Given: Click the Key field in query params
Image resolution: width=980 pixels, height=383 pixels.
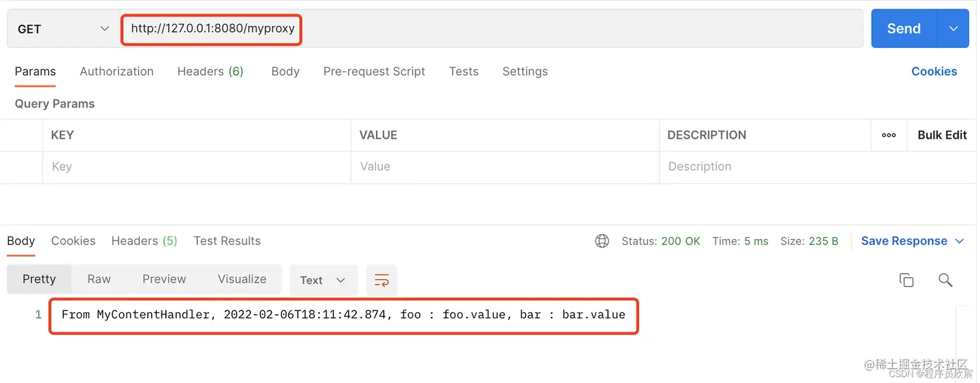Looking at the screenshot, I should point(196,167).
